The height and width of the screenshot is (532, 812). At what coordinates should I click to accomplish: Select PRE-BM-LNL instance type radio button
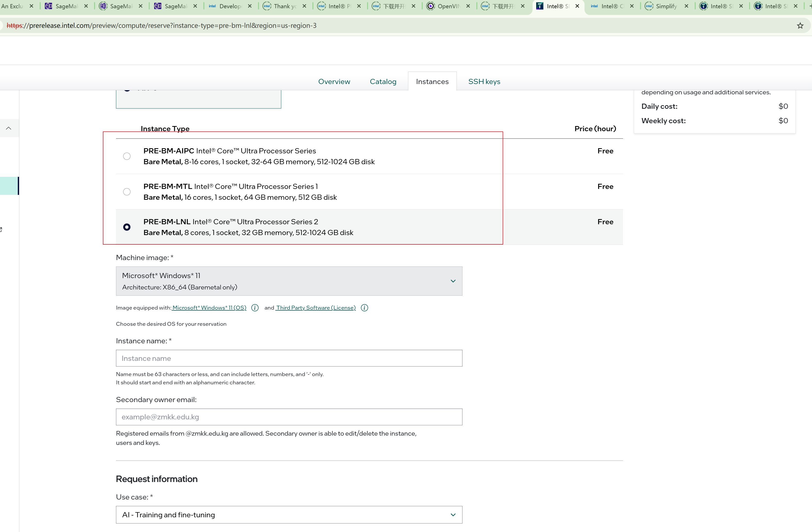(x=127, y=227)
